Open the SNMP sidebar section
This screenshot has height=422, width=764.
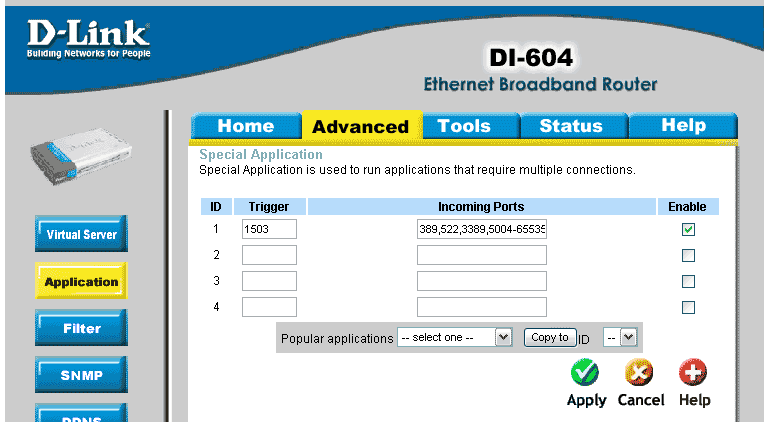tap(81, 375)
